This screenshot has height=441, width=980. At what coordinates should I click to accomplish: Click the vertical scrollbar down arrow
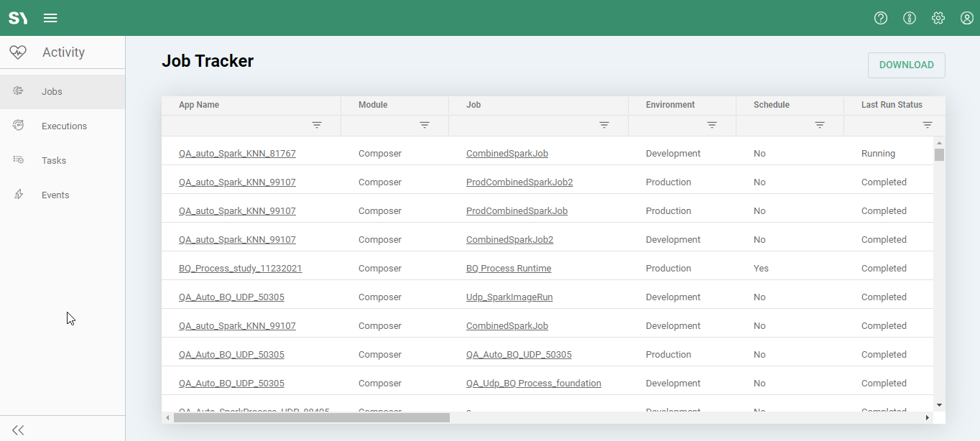pyautogui.click(x=939, y=405)
